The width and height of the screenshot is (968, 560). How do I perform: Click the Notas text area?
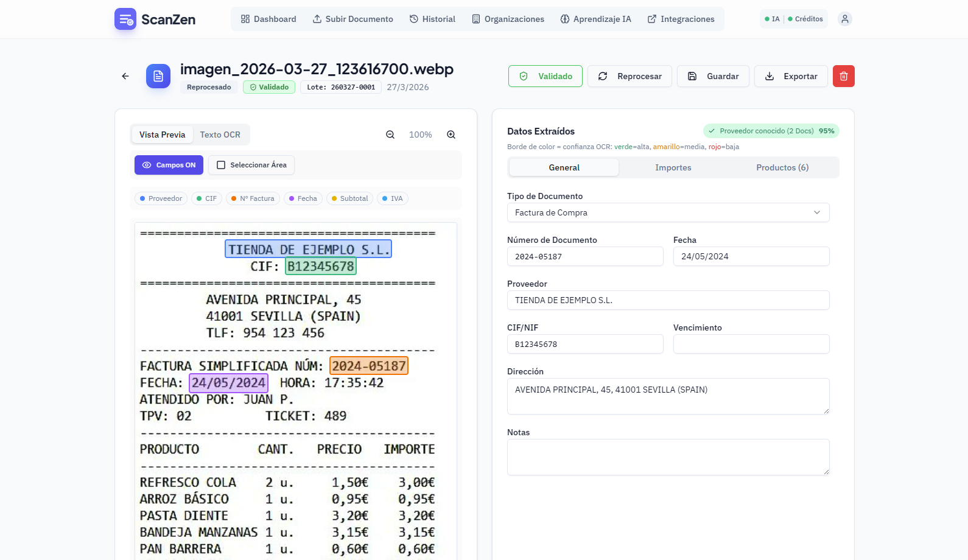coord(668,457)
